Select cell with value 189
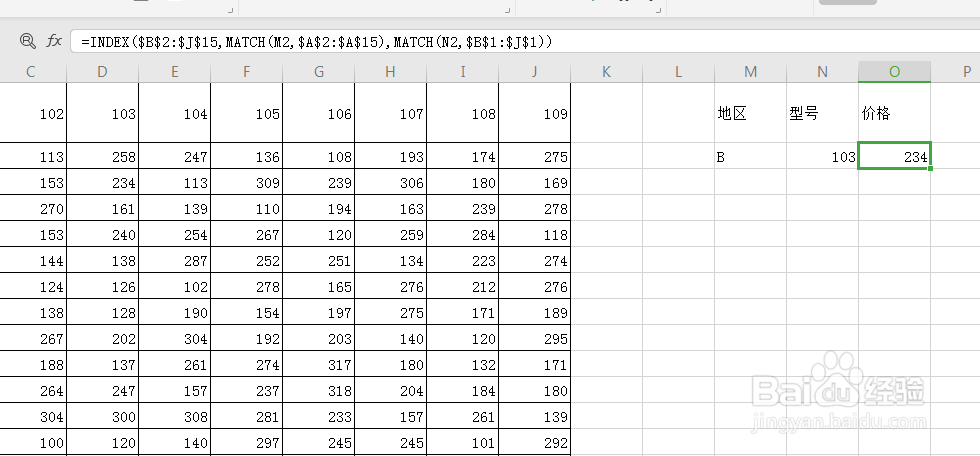This screenshot has width=980, height=456. [x=534, y=312]
